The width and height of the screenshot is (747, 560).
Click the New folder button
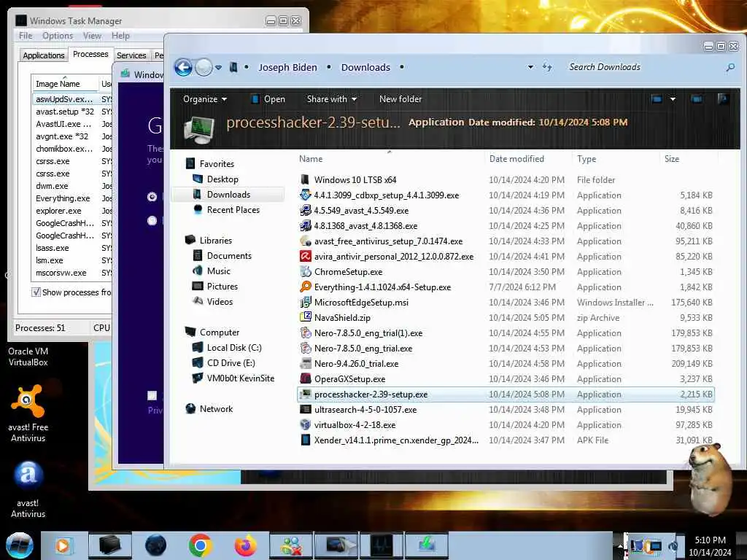[x=400, y=99]
